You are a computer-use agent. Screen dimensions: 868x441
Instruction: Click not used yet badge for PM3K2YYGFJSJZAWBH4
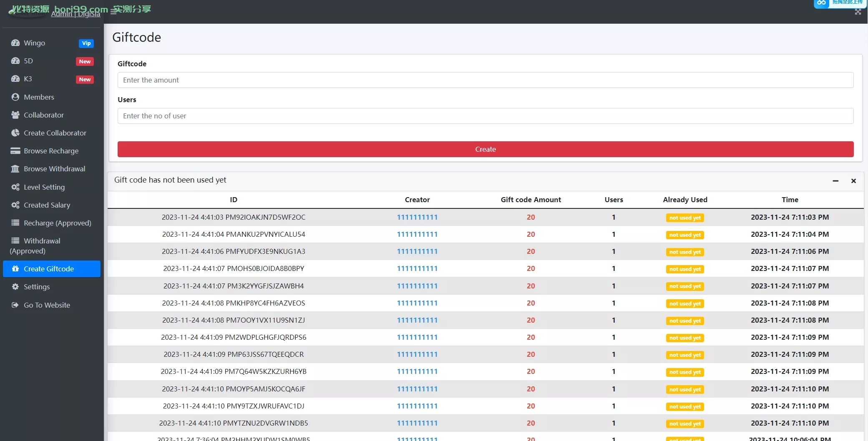[x=685, y=286]
